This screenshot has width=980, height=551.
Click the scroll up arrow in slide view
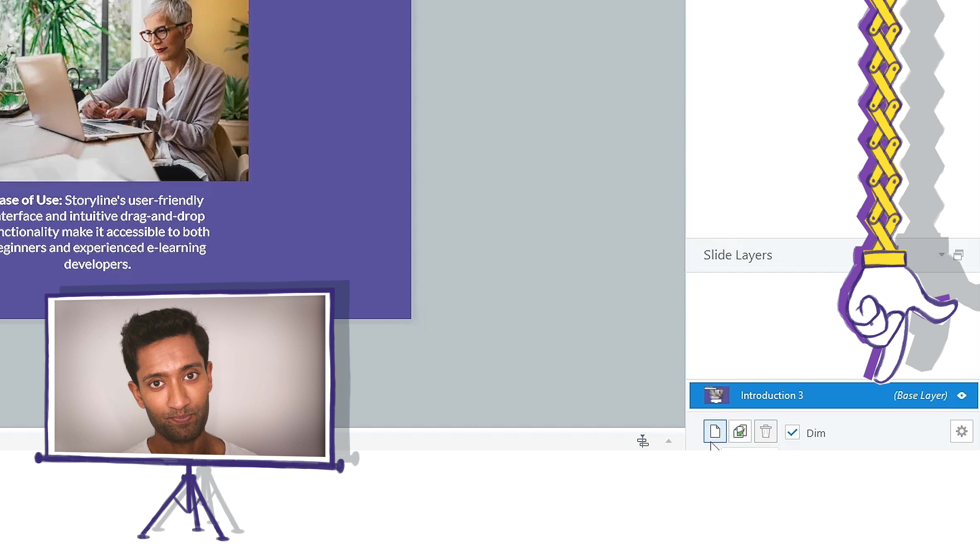[668, 441]
